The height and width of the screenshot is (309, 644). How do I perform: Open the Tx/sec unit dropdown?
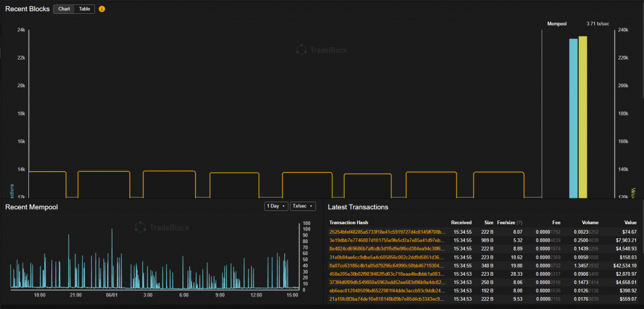[302, 207]
